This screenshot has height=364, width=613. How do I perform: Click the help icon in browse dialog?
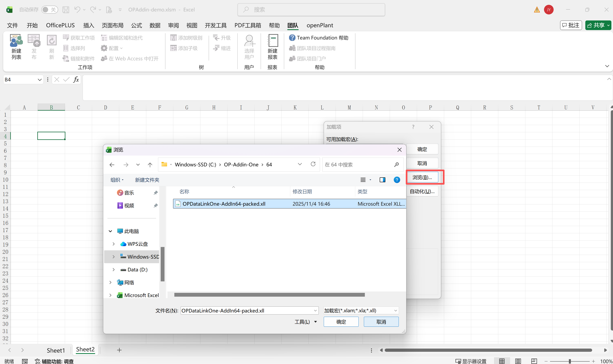click(x=397, y=180)
